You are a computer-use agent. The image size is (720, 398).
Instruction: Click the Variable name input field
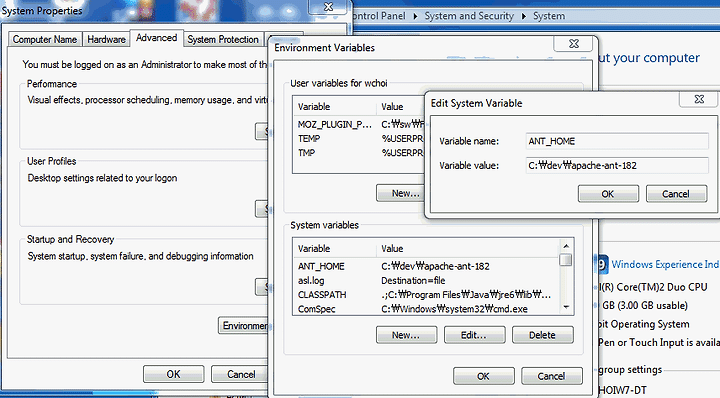point(617,141)
